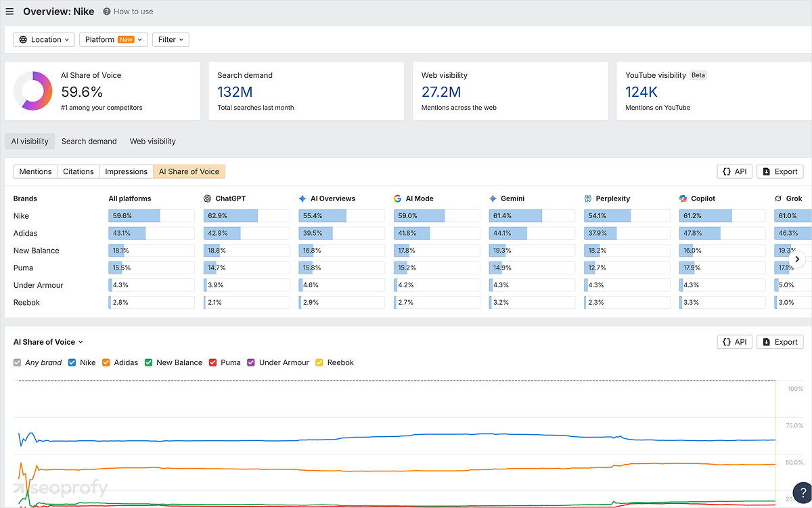
Task: Click the globe icon in the Location button
Action: pyautogui.click(x=24, y=39)
